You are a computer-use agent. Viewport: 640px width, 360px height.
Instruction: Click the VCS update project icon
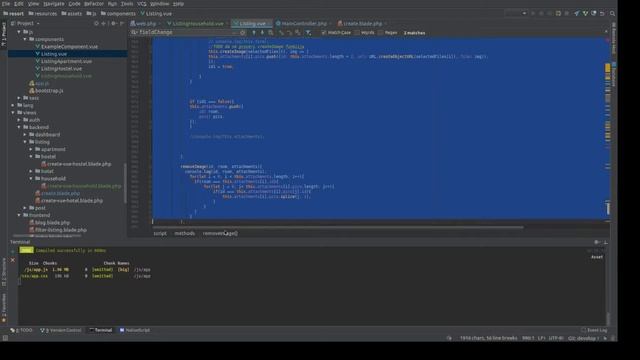tap(577, 13)
